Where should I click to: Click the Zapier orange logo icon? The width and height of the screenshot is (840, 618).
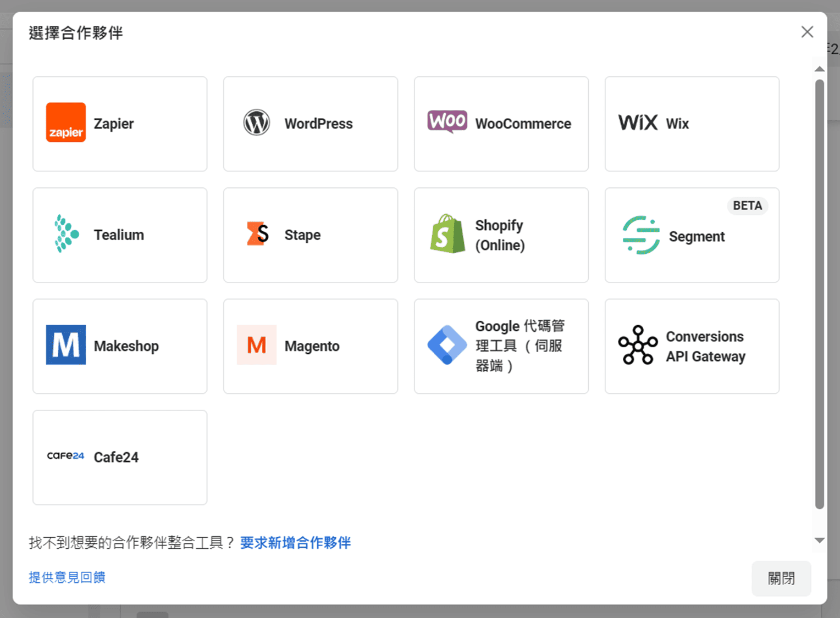pos(66,123)
